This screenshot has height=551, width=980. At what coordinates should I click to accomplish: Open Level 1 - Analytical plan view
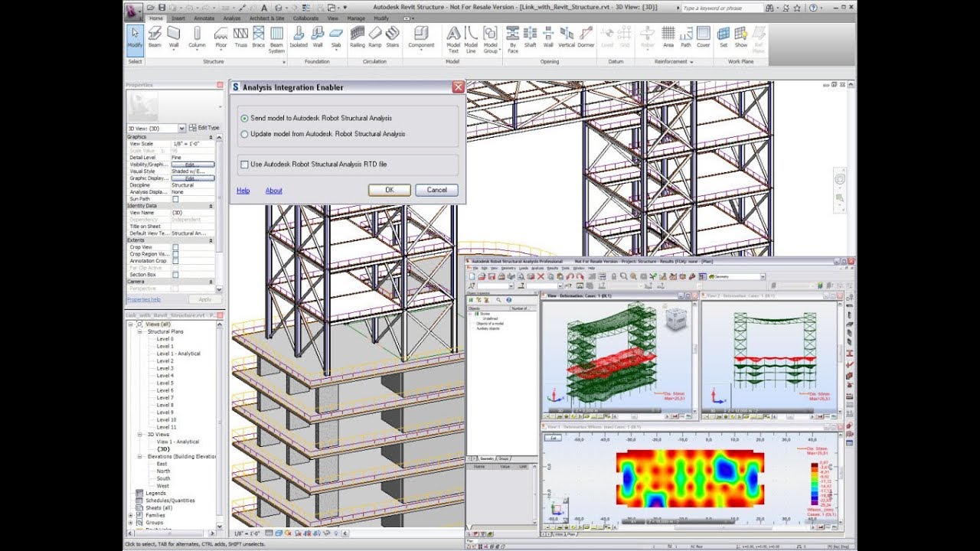pos(178,354)
